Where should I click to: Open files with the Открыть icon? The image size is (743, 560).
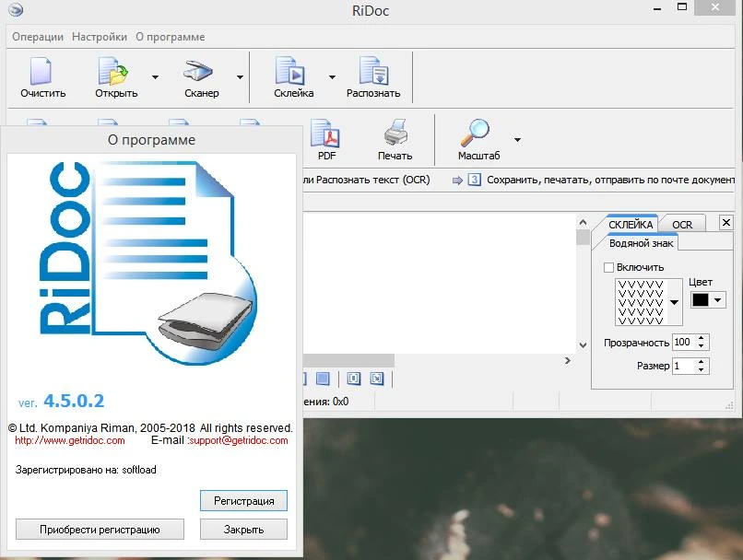113,71
